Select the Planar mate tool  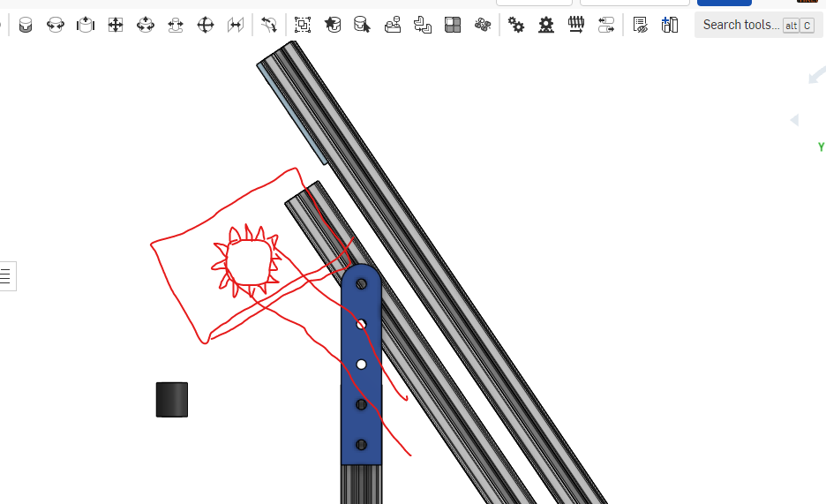(116, 25)
